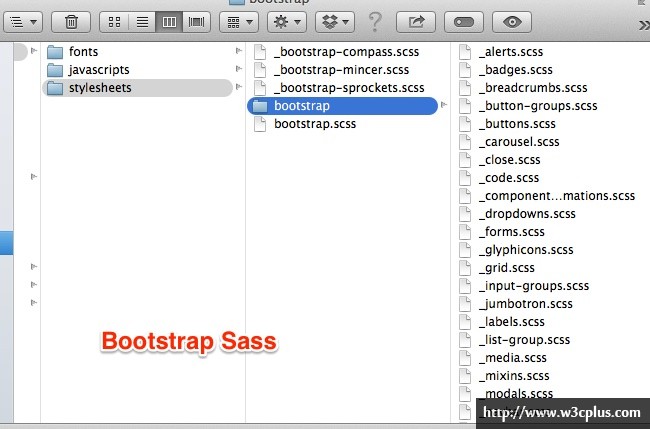
Task: Expand arrow next to fonts folder
Action: pos(239,51)
